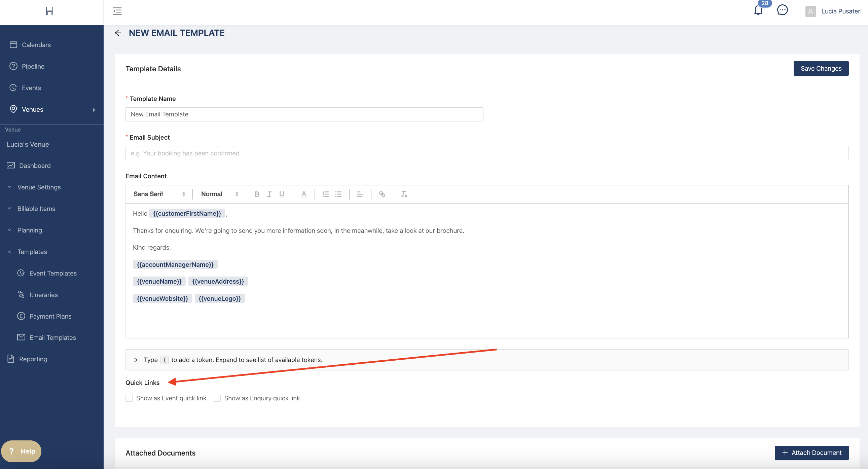Toggle bold formatting in editor toolbar

pos(256,194)
